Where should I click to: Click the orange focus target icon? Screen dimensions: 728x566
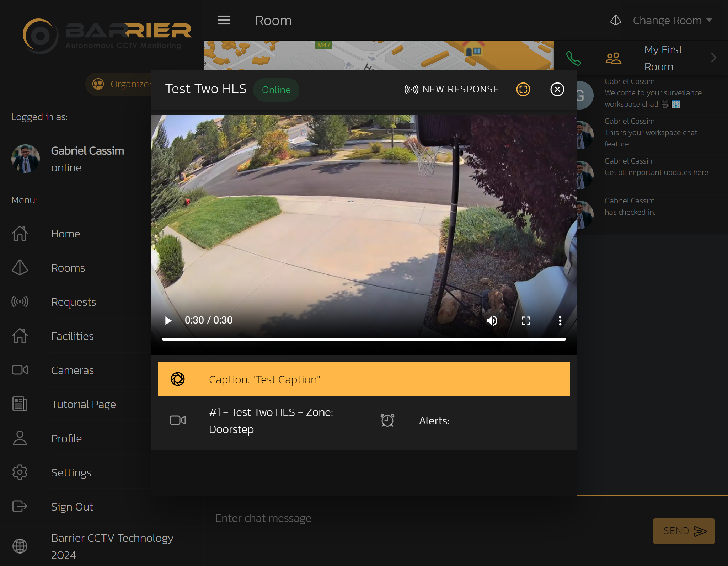523,89
